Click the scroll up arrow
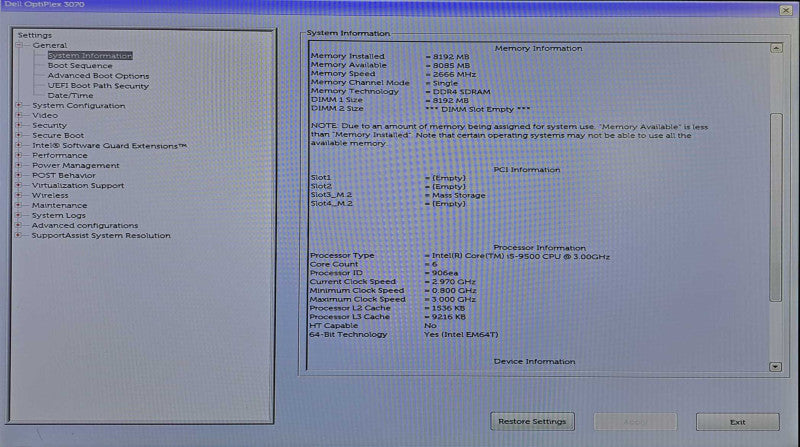 click(776, 48)
